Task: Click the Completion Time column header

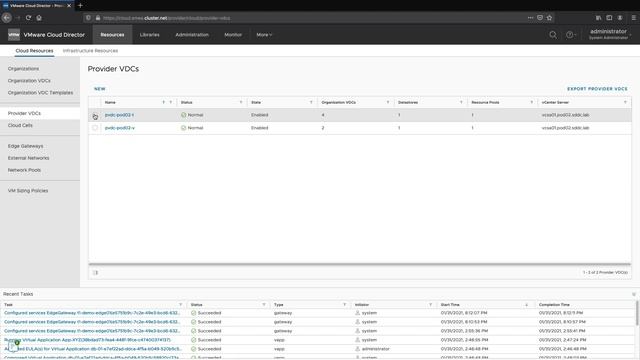Action: (x=554, y=304)
